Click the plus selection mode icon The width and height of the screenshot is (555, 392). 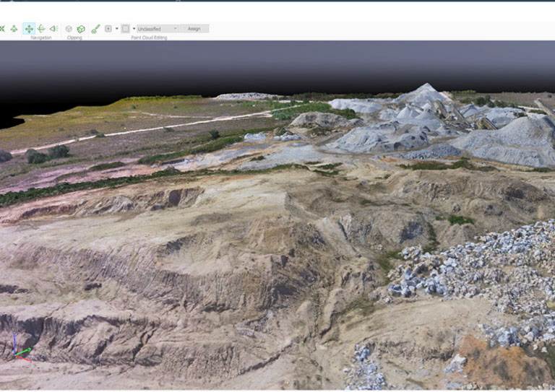coord(108,29)
